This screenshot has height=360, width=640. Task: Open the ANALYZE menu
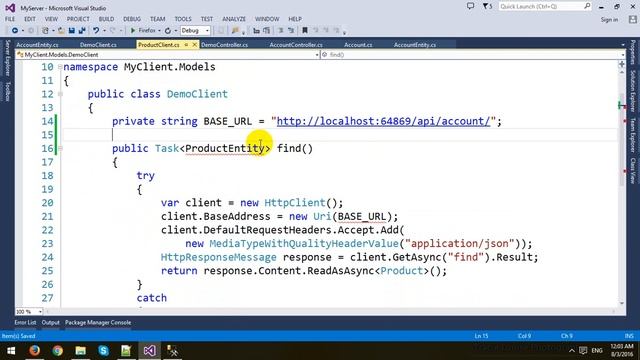coord(234,19)
